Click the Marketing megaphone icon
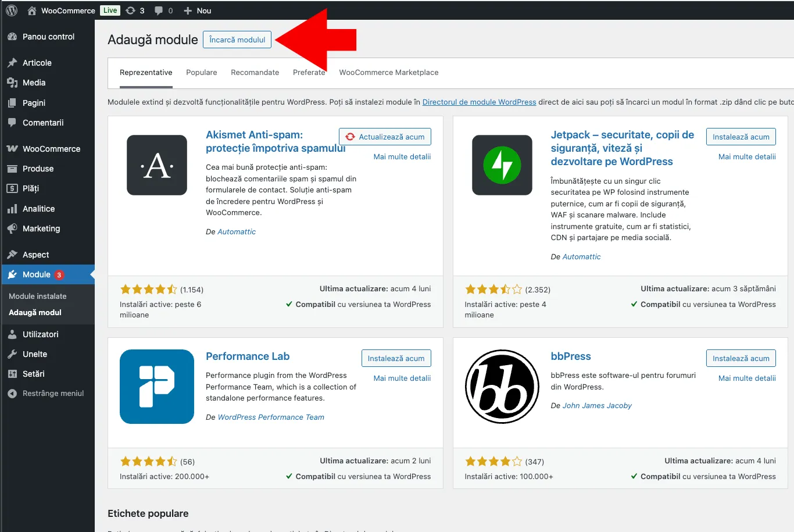Screen dimensions: 794x532 12,228
